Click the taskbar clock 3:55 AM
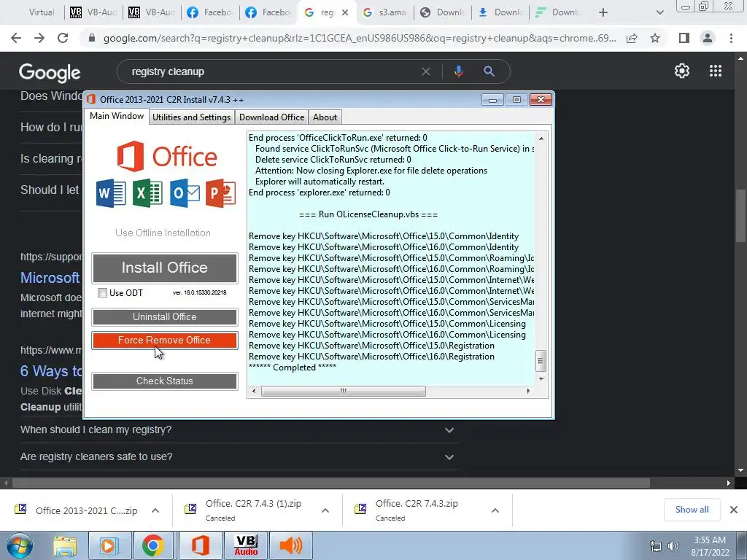 (x=710, y=540)
